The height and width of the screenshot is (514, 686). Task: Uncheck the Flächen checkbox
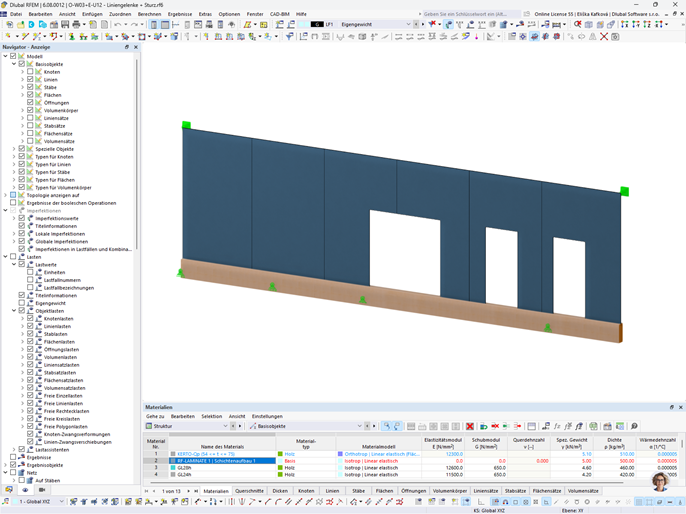[30, 94]
